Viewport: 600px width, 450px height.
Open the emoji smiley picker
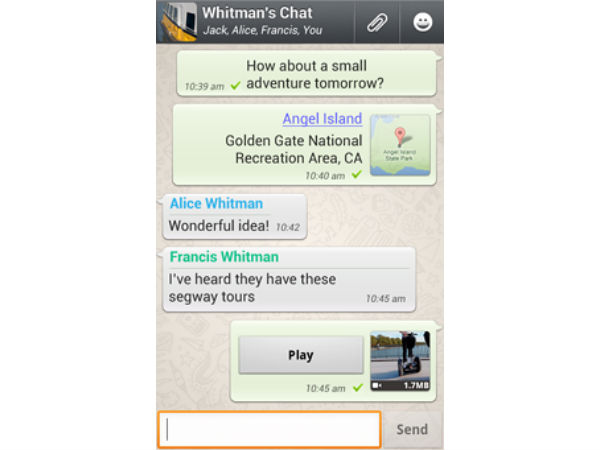pyautogui.click(x=423, y=22)
